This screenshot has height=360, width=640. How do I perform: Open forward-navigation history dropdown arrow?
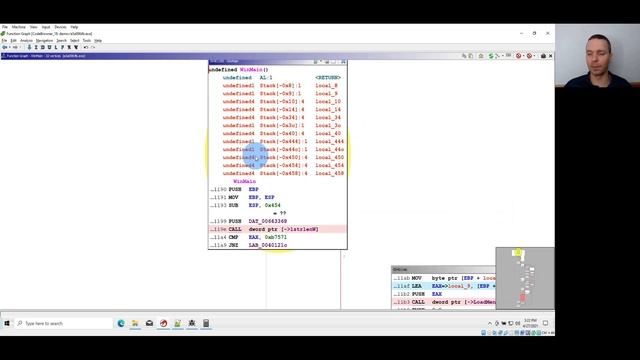(20, 47)
